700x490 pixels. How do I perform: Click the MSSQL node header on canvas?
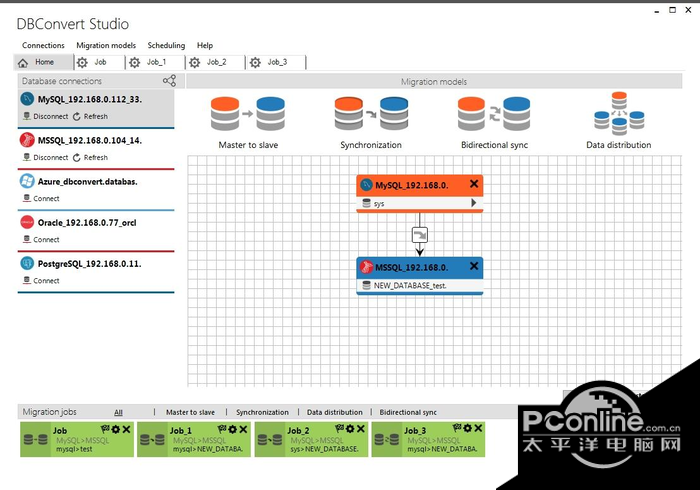click(x=420, y=267)
